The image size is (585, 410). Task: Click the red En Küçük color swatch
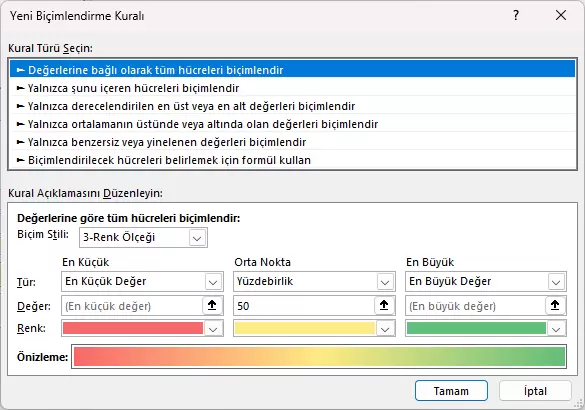click(x=133, y=328)
